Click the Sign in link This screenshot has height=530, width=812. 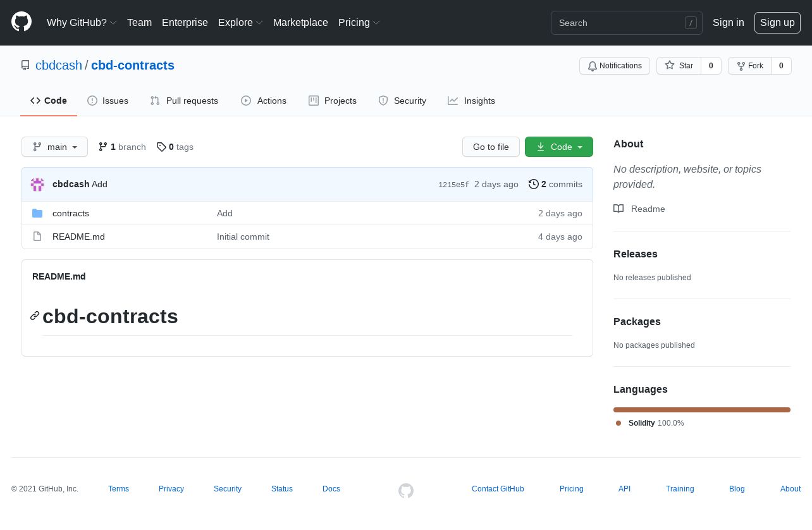[x=728, y=22]
